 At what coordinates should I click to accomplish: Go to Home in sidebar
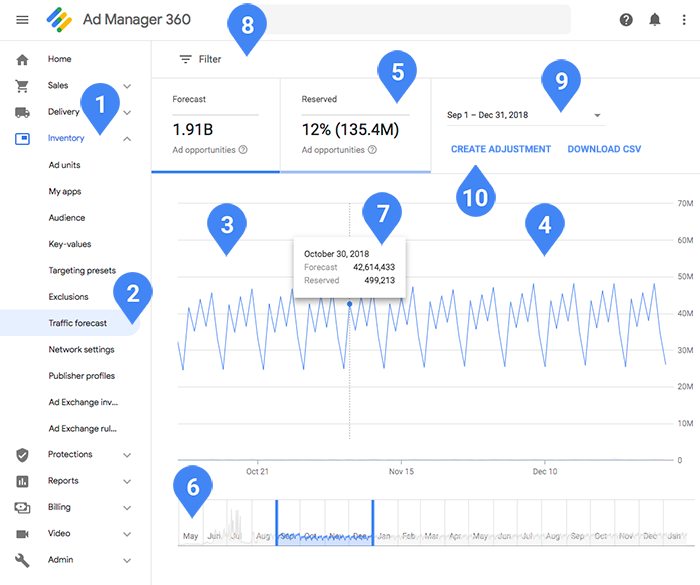pyautogui.click(x=59, y=59)
